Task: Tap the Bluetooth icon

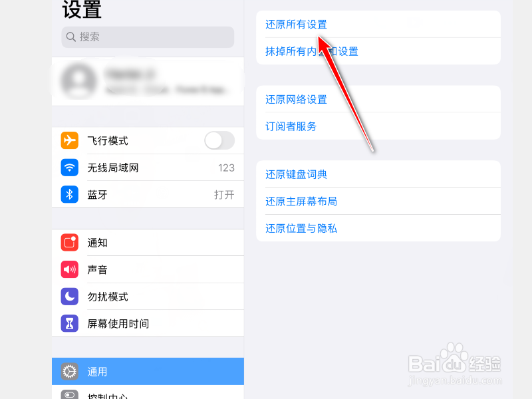Action: pyautogui.click(x=70, y=194)
